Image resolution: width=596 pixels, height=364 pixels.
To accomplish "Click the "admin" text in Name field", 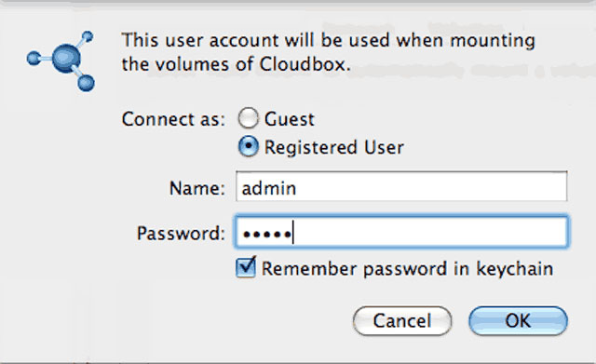I will click(x=269, y=188).
